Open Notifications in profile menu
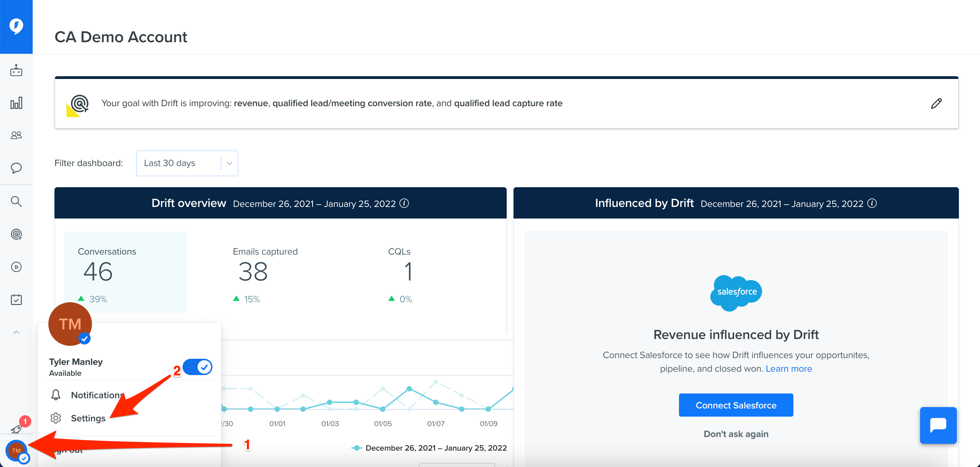 click(97, 395)
